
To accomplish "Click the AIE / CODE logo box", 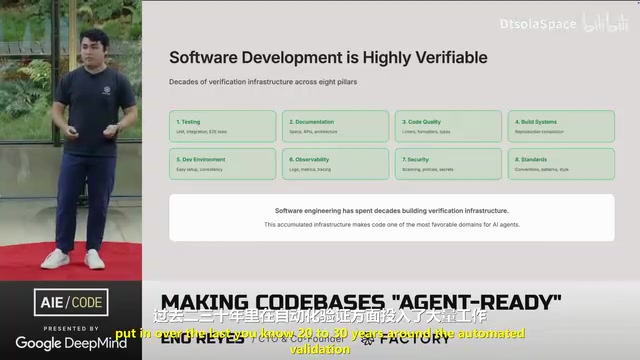I will click(71, 302).
